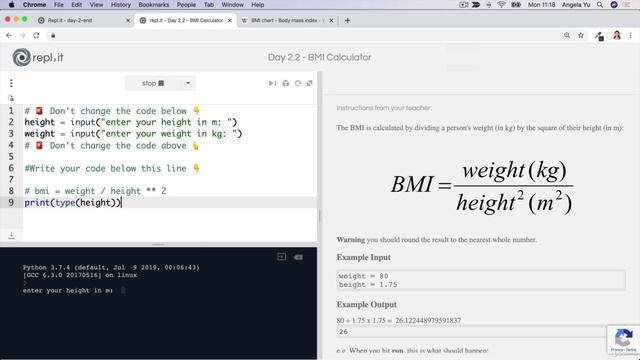Screen dimensions: 640x360
Task: Click the Mon 11:18 clock
Action: [542, 5]
